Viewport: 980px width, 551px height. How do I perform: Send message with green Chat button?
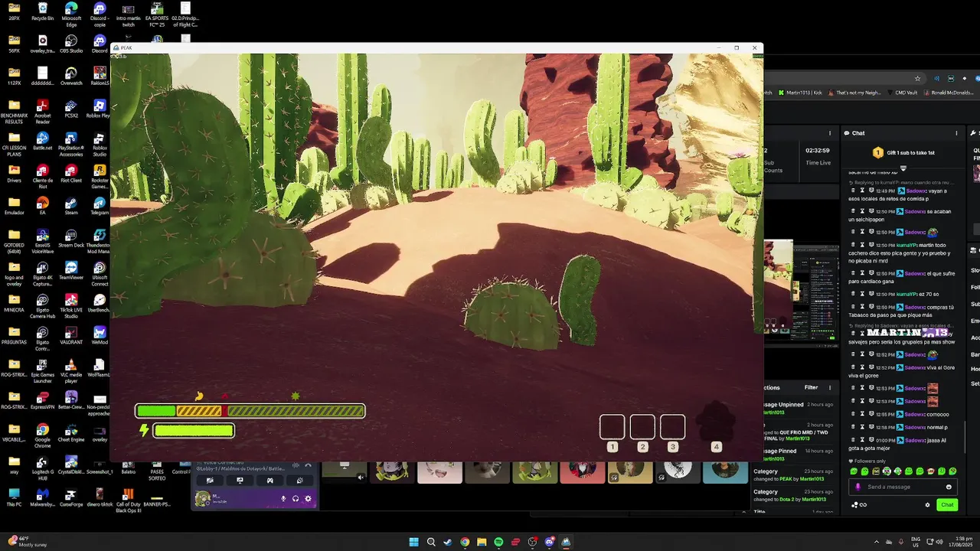coord(947,504)
